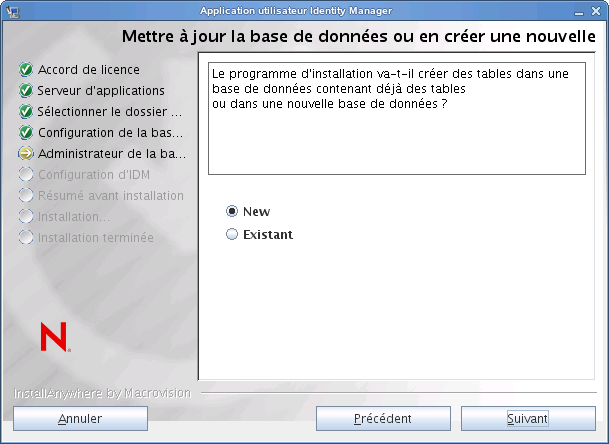Select the New database radio button

[x=232, y=211]
